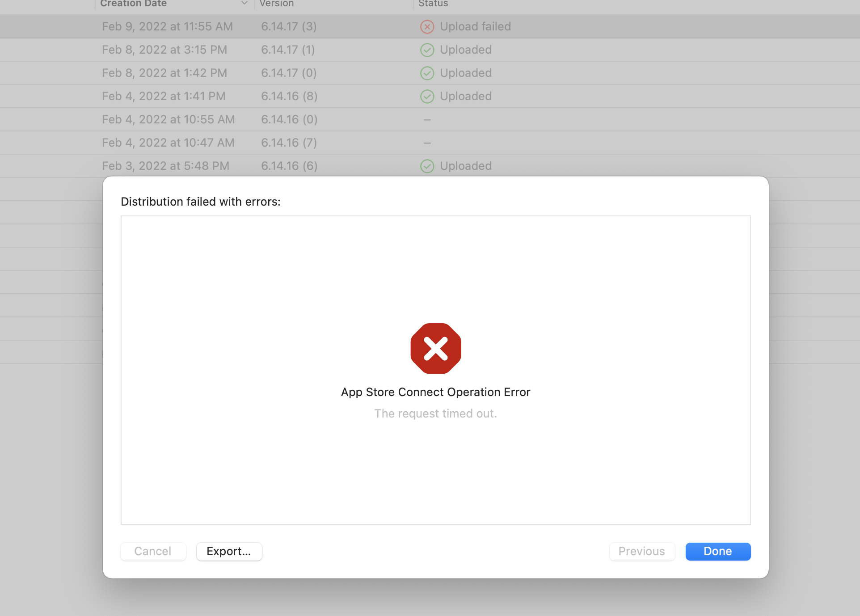Viewport: 860px width, 616px height.
Task: Click version 6.14.16 (6) cell
Action: [x=289, y=166]
